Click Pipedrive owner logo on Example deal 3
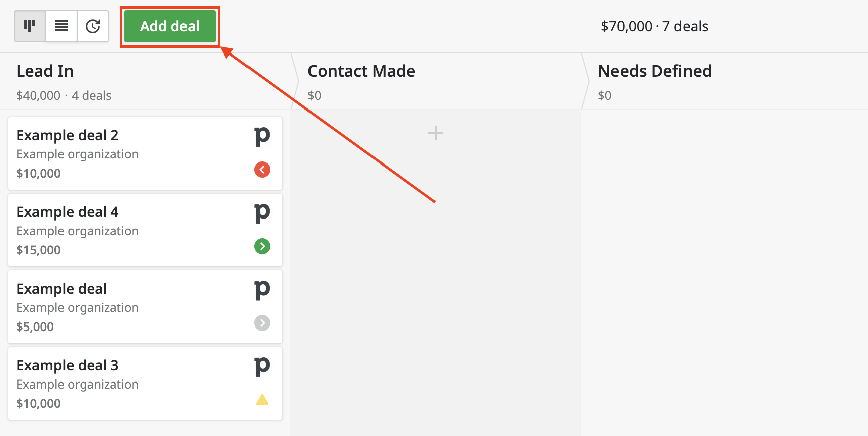Viewport: 868px width, 436px height. point(262,367)
